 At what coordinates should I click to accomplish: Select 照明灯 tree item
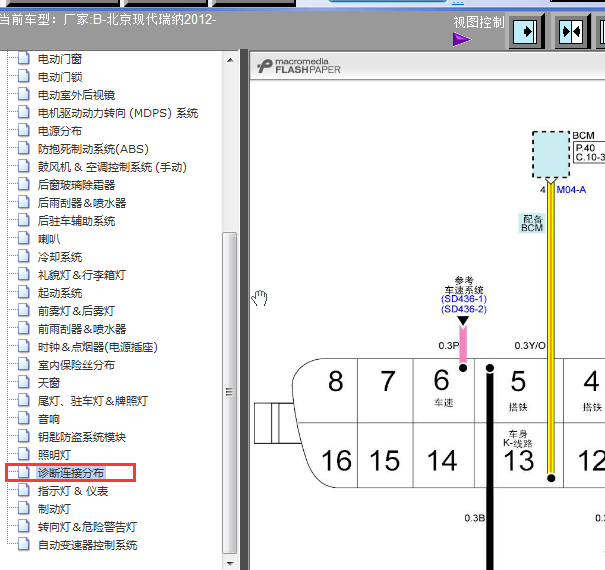(54, 455)
